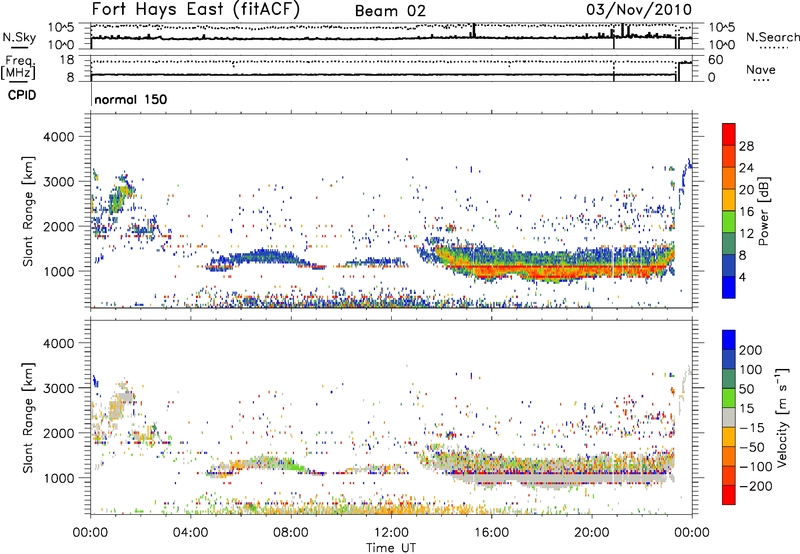Click the left '10^5' label on the N.Sky axis
800x554 pixels.
coord(61,27)
